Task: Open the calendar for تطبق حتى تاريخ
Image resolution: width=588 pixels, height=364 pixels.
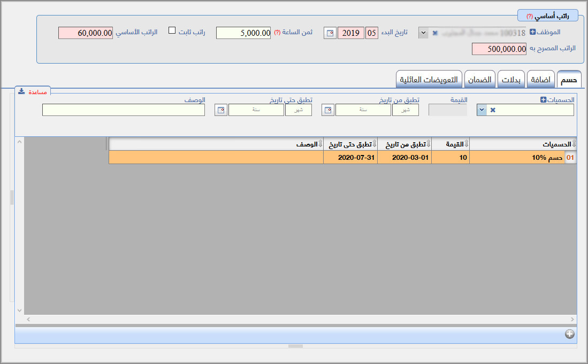Action: coord(220,110)
